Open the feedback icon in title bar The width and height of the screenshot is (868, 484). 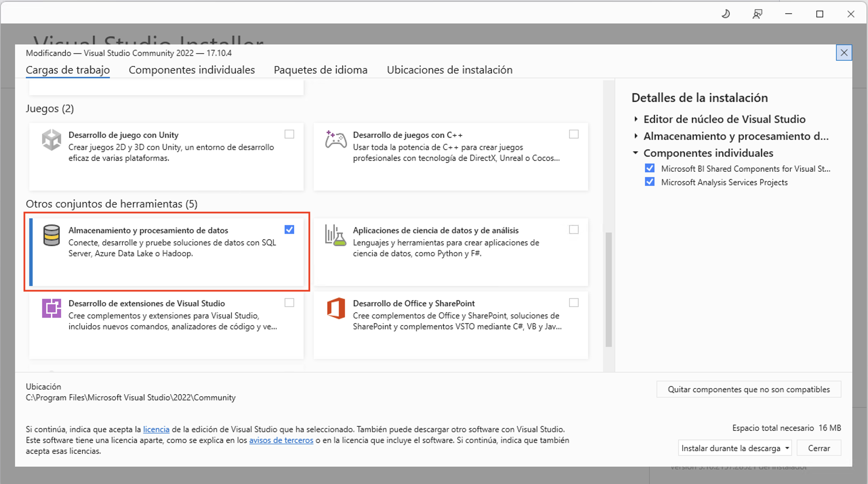pyautogui.click(x=757, y=14)
